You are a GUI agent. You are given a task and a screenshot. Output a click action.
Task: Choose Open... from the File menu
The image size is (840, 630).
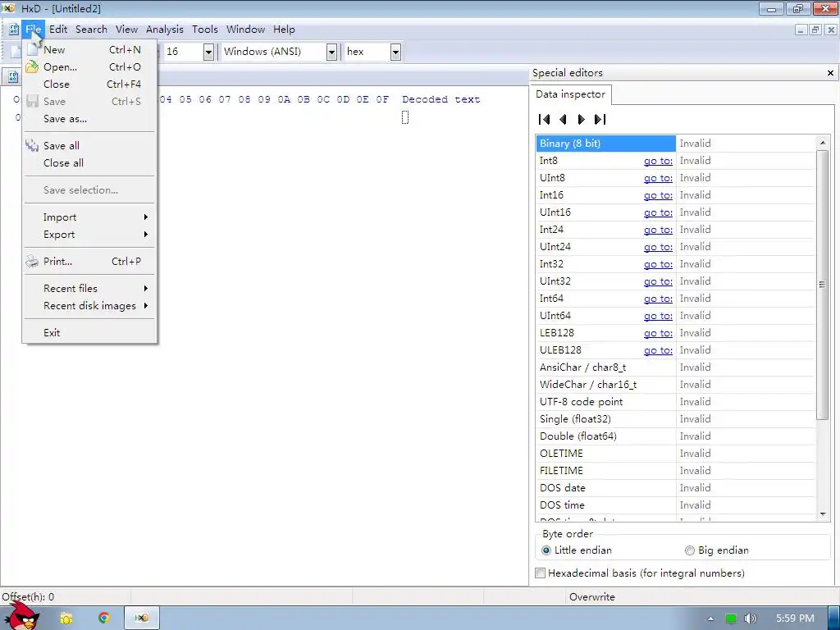pos(89,67)
